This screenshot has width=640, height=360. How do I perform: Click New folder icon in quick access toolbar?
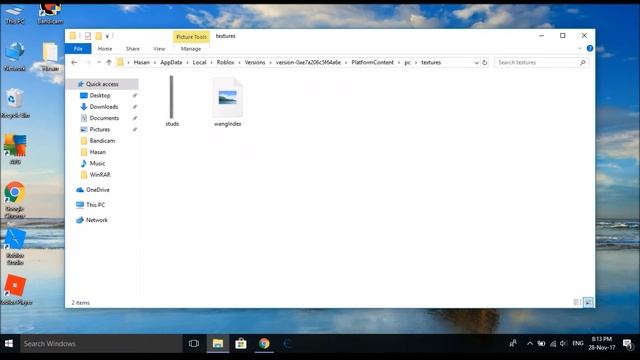pos(98,36)
